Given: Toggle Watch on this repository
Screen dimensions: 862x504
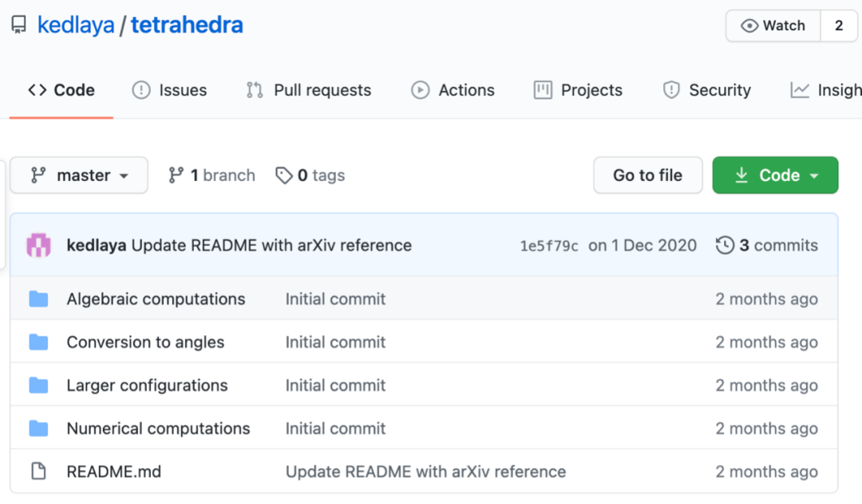Looking at the screenshot, I should [x=773, y=26].
